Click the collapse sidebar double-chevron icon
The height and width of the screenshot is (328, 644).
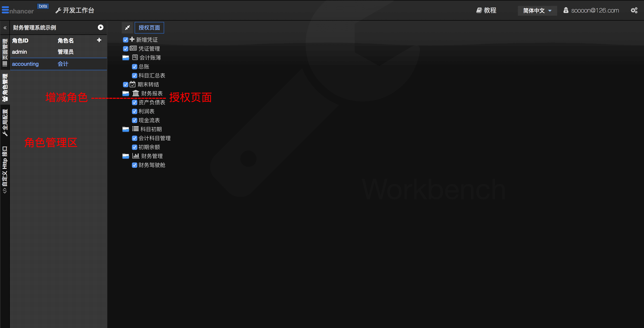coord(5,28)
